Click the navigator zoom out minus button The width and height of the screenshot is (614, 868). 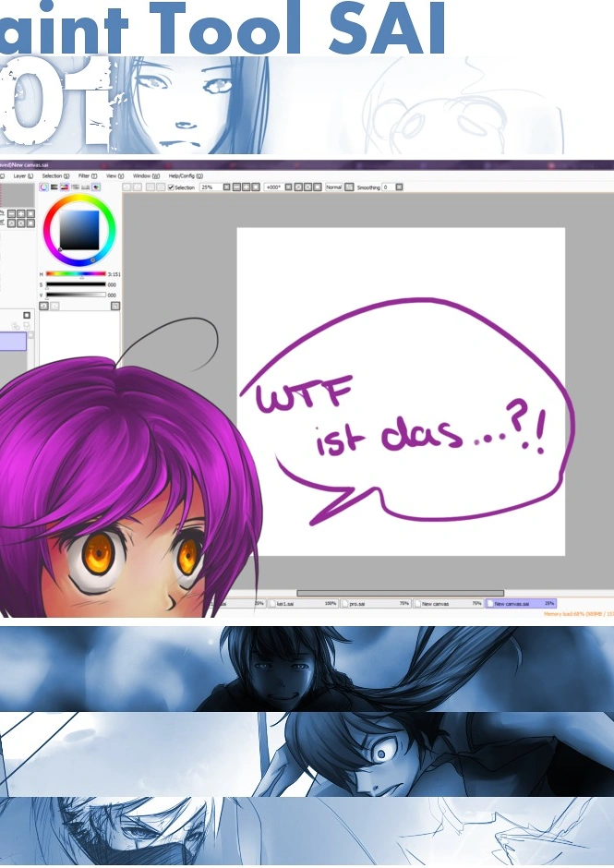[x=12, y=213]
